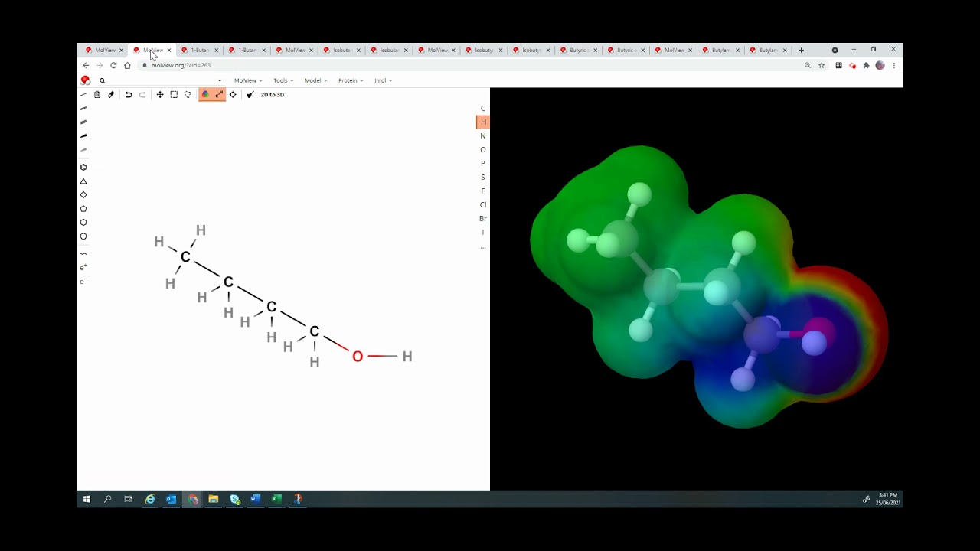Select the double bond tool
980x551 pixels.
click(83, 108)
